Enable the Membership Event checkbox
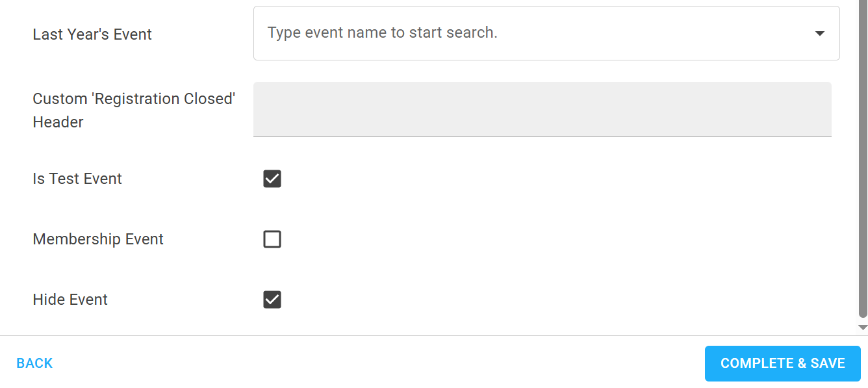Image resolution: width=868 pixels, height=388 pixels. click(x=272, y=239)
